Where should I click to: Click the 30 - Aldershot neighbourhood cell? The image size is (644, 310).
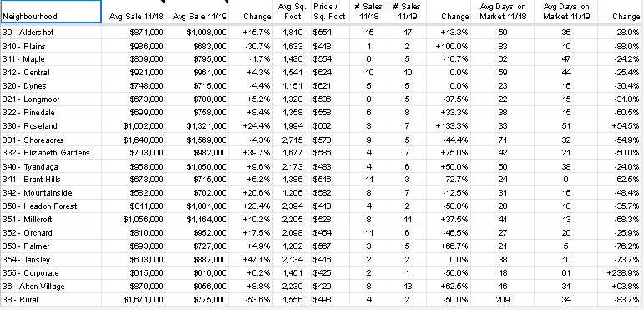coord(50,33)
